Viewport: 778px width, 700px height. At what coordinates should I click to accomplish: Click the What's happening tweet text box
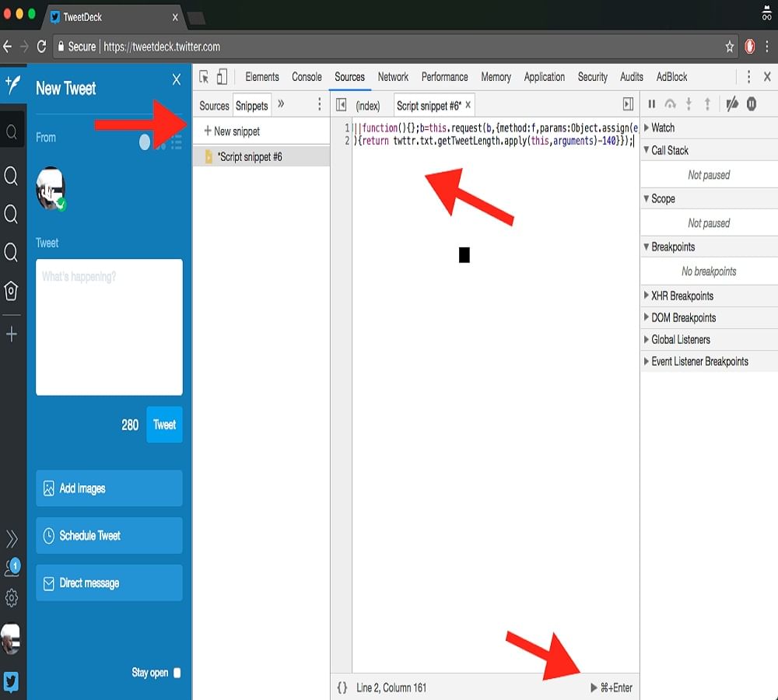tap(109, 327)
